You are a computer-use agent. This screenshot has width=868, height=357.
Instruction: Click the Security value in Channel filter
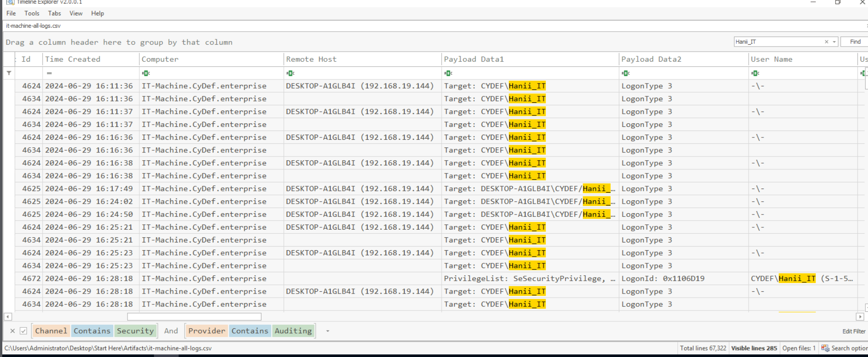pyautogui.click(x=135, y=331)
